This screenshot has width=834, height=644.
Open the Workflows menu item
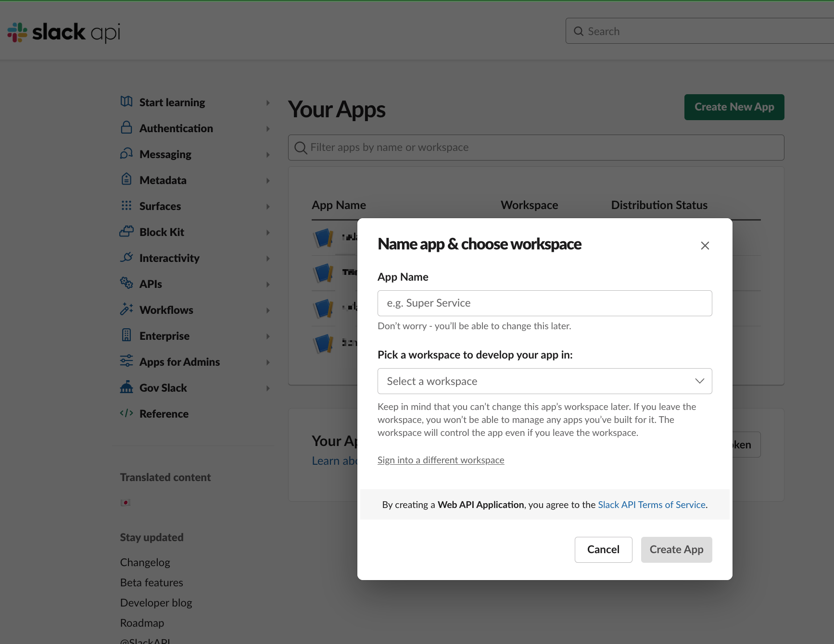[166, 310]
